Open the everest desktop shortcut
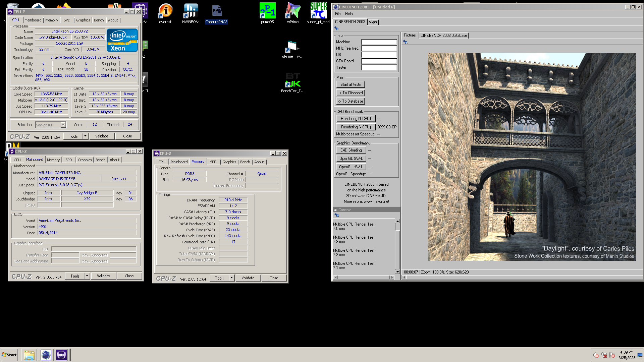The width and height of the screenshot is (644, 362). coord(165,13)
